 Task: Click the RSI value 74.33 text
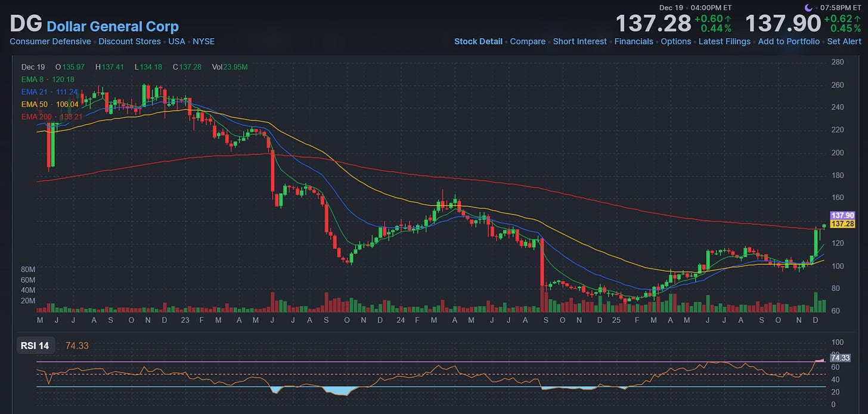[77, 345]
